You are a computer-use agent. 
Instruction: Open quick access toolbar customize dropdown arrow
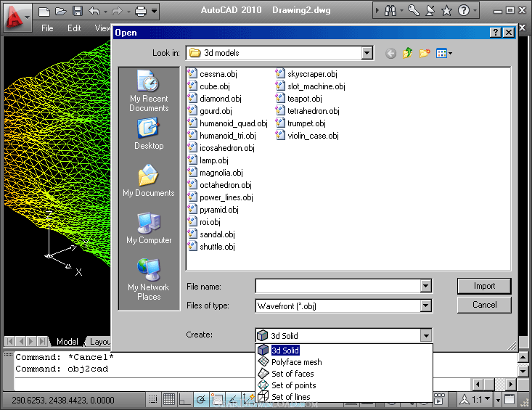(x=154, y=11)
